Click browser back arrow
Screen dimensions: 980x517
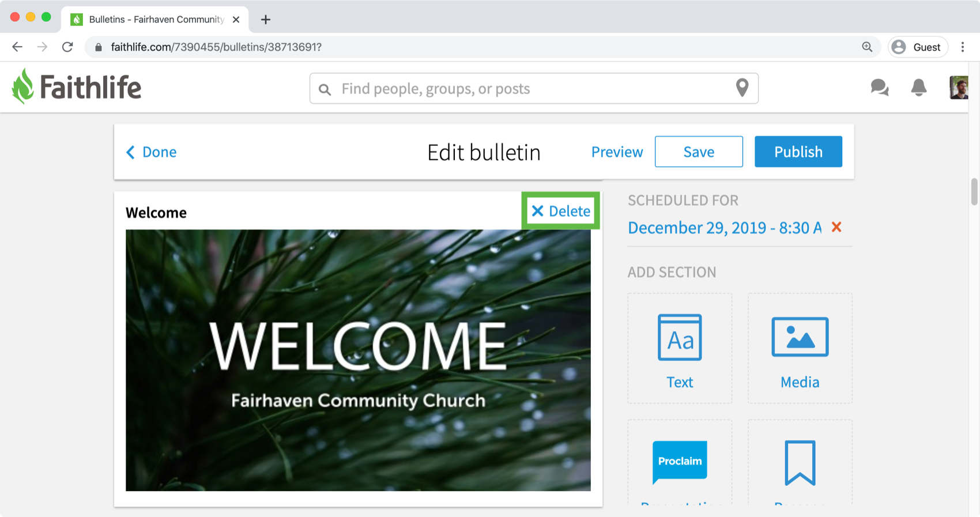pyautogui.click(x=17, y=47)
